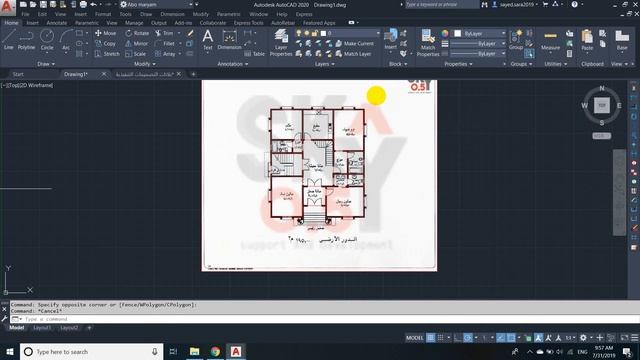Screen dimensions: 640x360
Task: Open the annotation scale dropdown in status bar
Action: coord(570,338)
